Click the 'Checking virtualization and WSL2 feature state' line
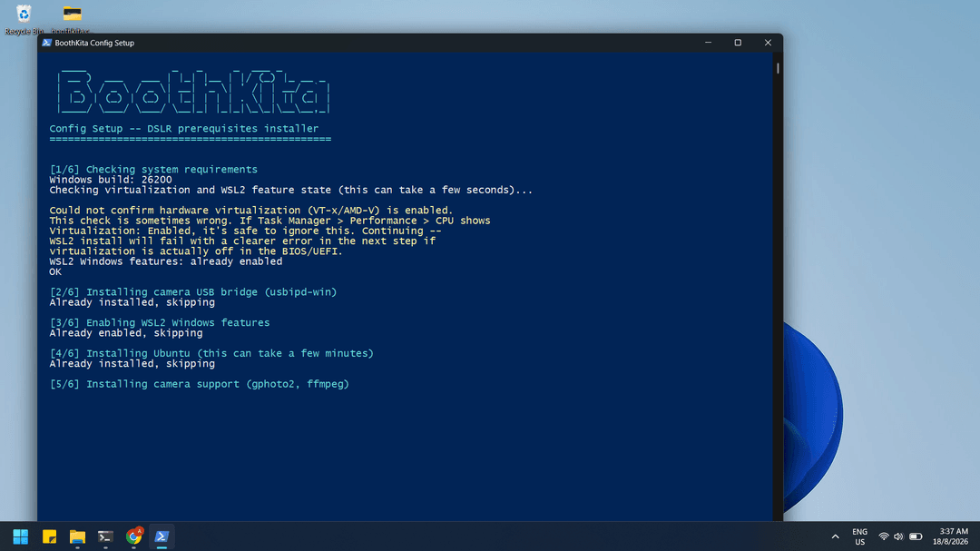This screenshot has width=980, height=551. [x=291, y=190]
